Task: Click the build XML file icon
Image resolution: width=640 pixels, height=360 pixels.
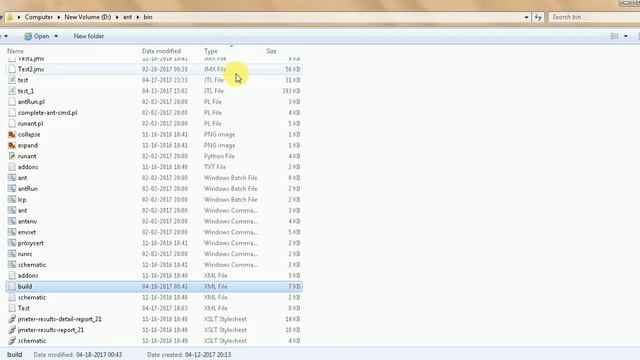Action: [12, 287]
